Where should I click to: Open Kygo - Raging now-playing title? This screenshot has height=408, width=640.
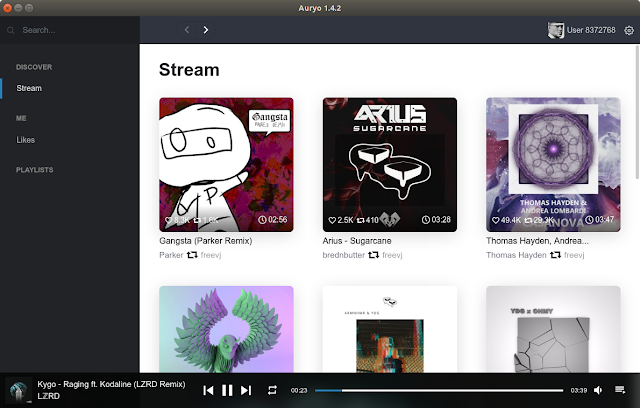tap(111, 384)
